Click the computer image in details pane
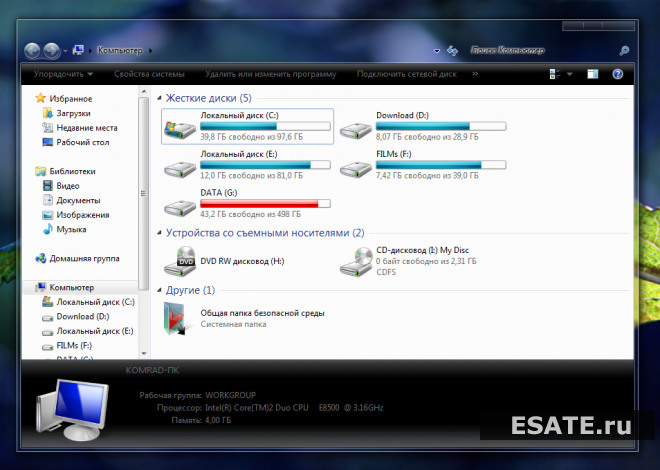This screenshot has width=660, height=470. pos(72,409)
